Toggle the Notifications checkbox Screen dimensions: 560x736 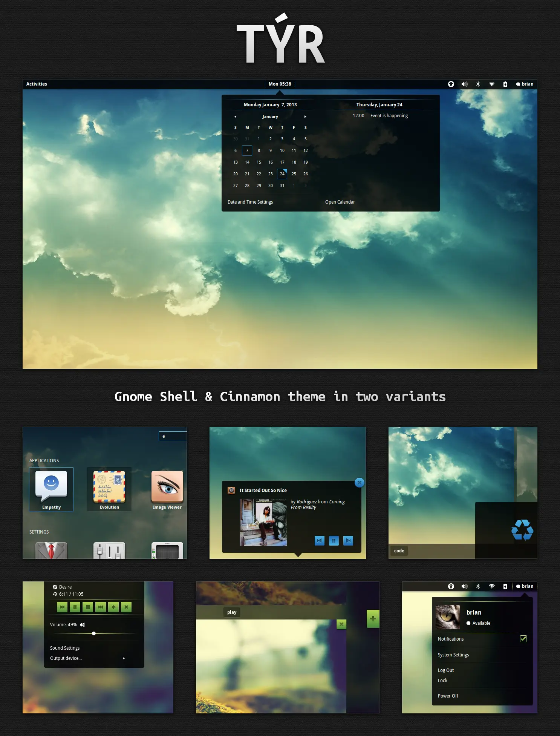(523, 638)
